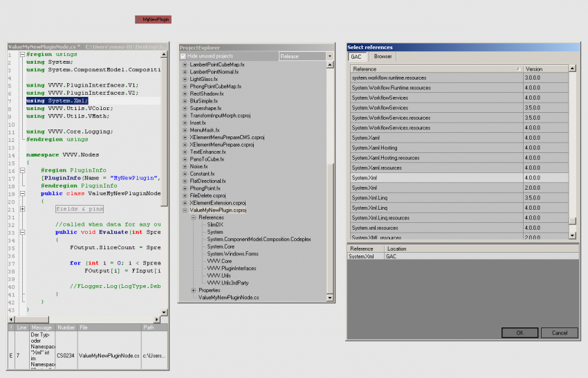Select System.Xaml.Hosting reference row
Viewport: 588px width, 378px height.
pyautogui.click(x=459, y=148)
